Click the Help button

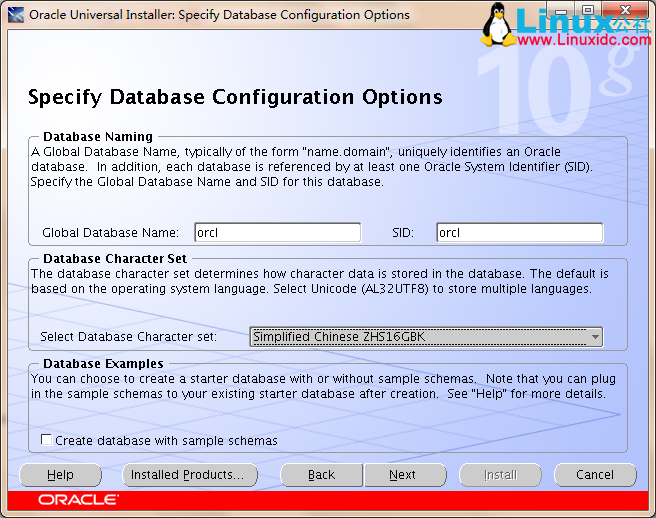[60, 475]
